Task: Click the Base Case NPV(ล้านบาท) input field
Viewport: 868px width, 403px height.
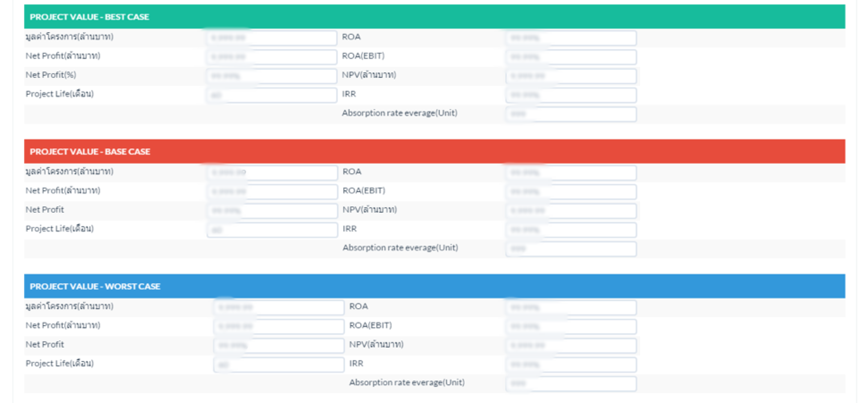Action: tap(571, 211)
